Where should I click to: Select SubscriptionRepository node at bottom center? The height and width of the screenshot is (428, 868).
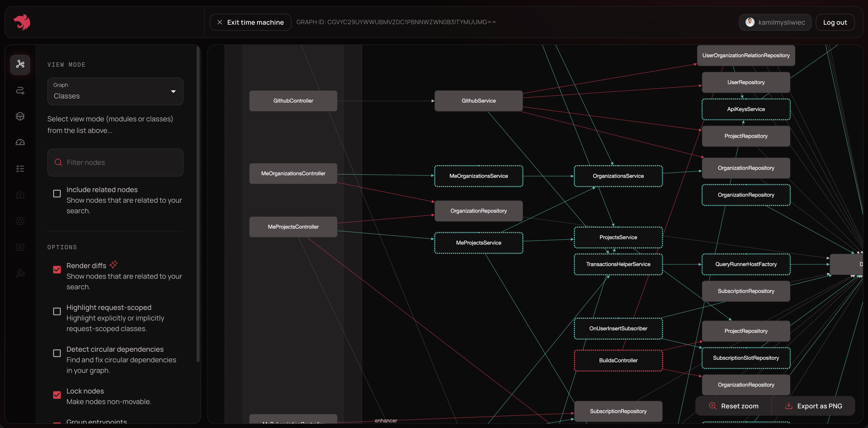tap(618, 411)
